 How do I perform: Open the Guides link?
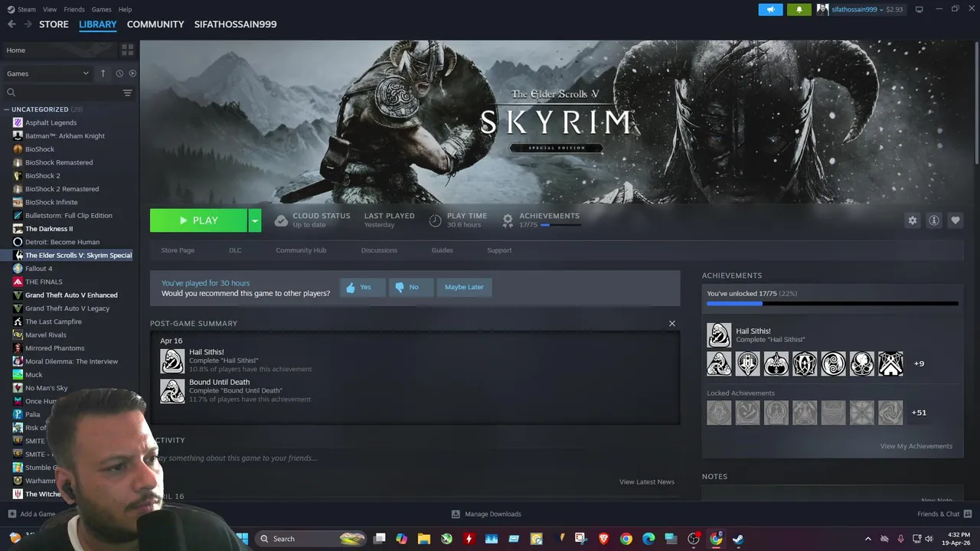click(x=442, y=250)
